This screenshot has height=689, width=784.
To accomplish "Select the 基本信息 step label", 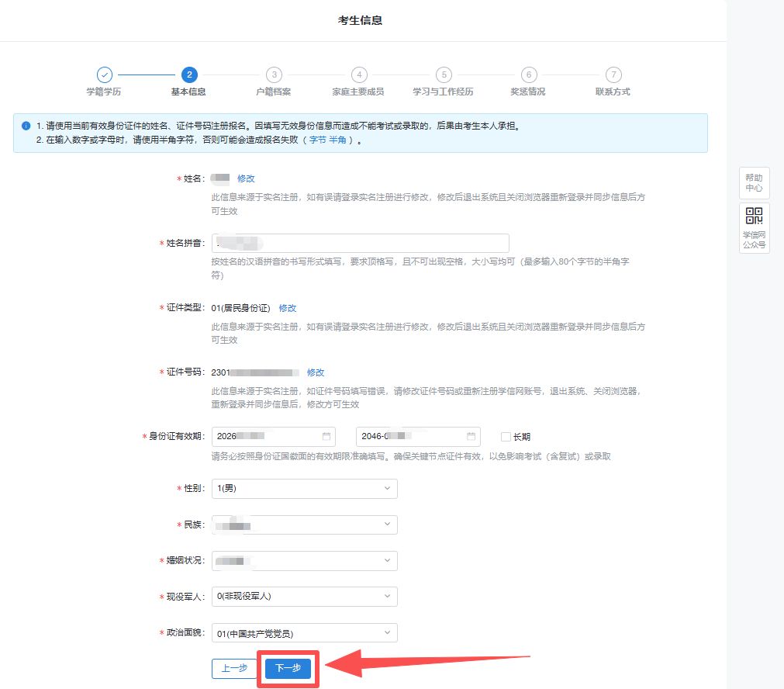I will pos(188,92).
